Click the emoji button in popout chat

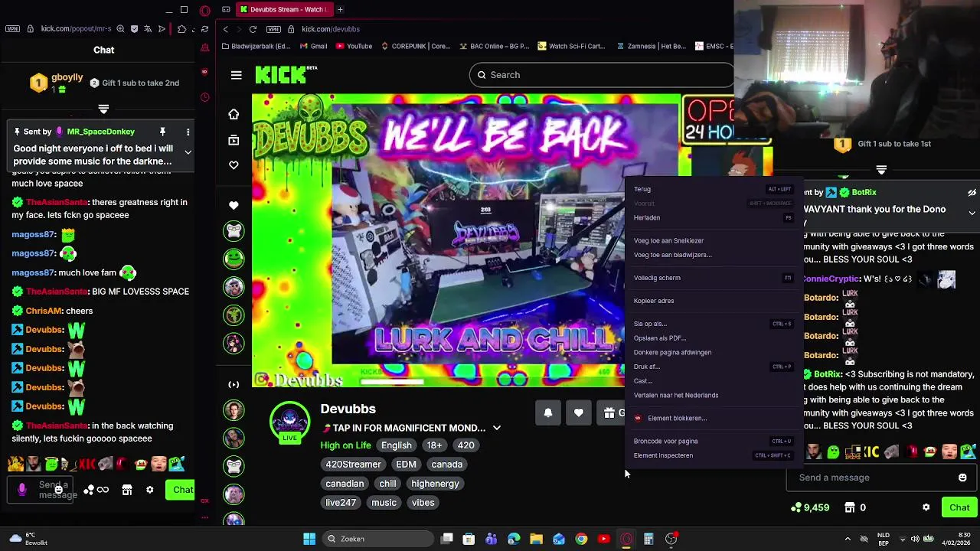click(x=58, y=490)
